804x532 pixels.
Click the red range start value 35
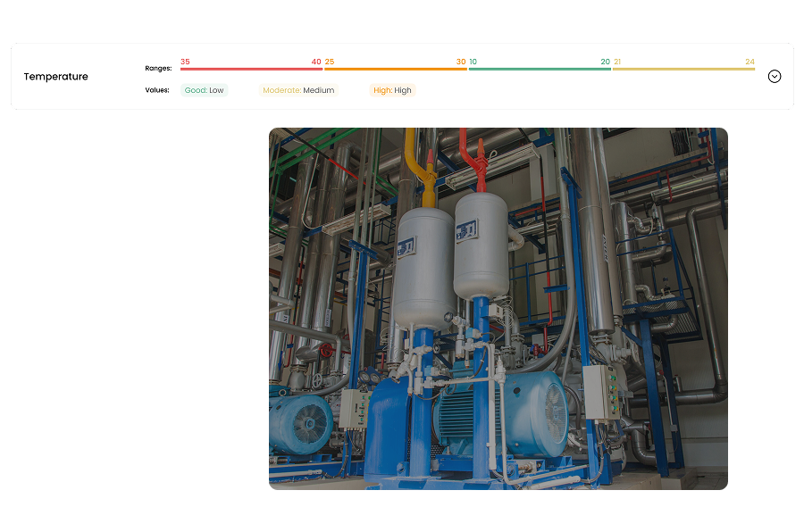(185, 62)
